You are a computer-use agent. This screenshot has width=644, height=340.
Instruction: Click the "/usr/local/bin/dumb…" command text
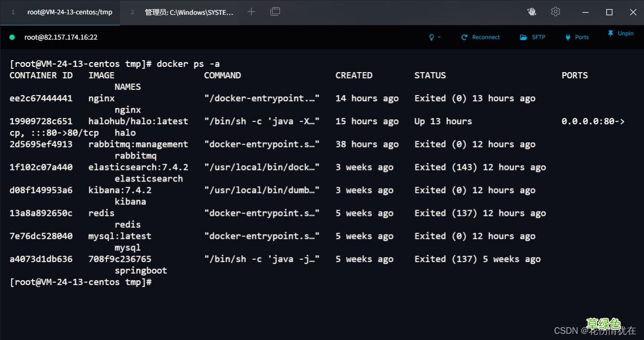tap(262, 190)
